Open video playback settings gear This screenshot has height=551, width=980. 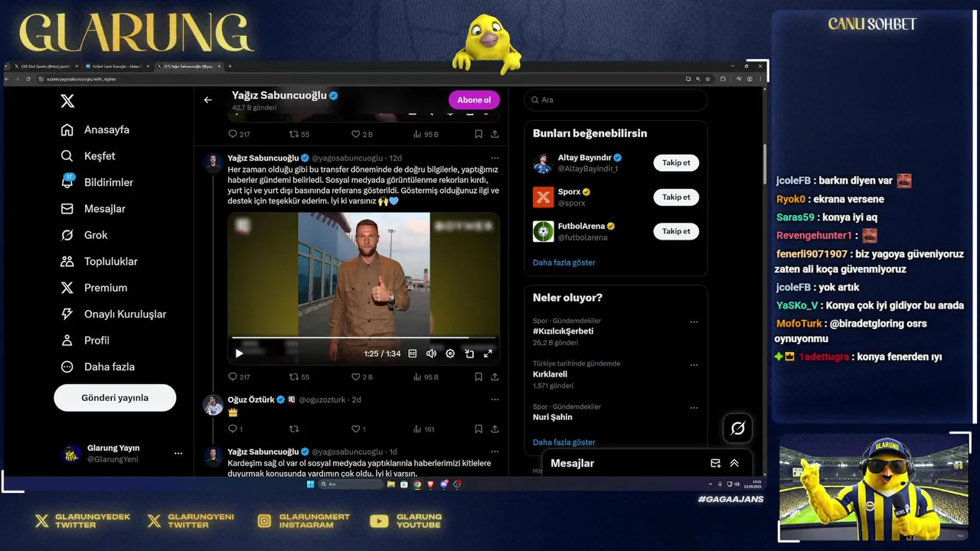click(450, 354)
